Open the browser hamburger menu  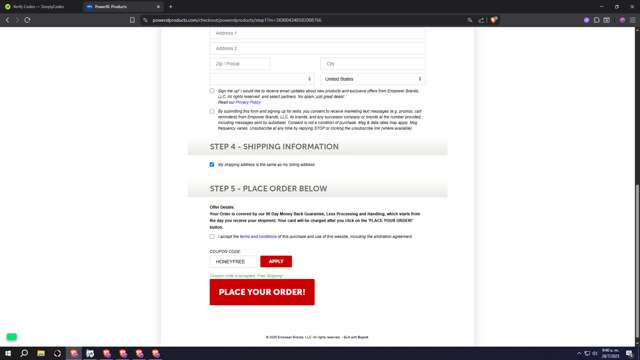(x=633, y=20)
